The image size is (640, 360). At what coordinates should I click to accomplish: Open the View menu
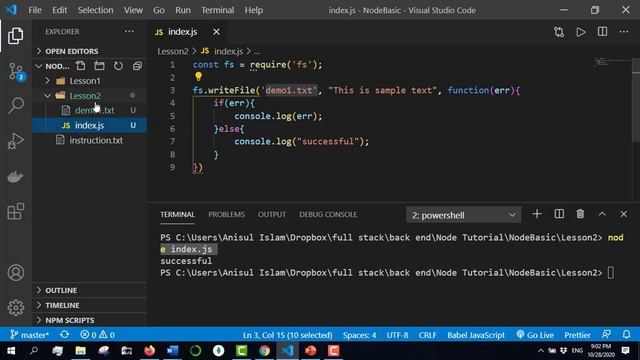pos(133,10)
